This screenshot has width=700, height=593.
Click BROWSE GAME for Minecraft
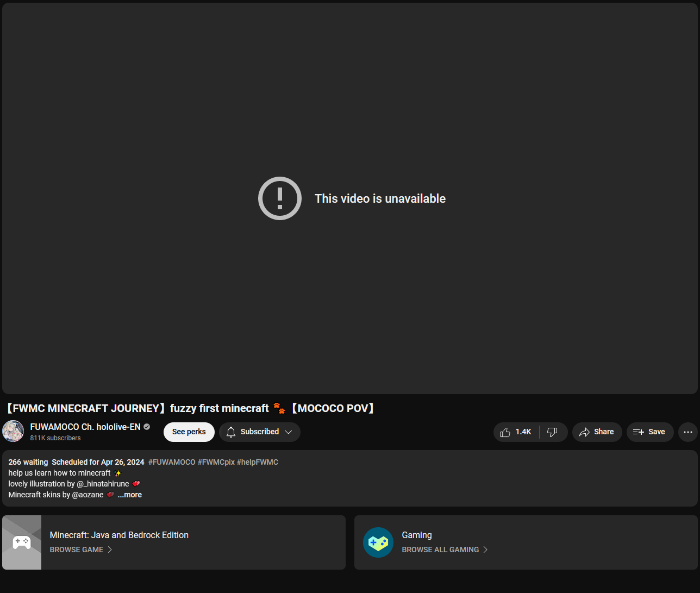tap(81, 550)
